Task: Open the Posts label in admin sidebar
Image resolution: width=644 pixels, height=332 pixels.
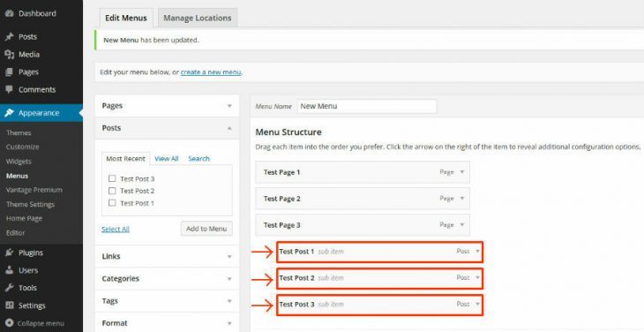Action: pos(27,37)
